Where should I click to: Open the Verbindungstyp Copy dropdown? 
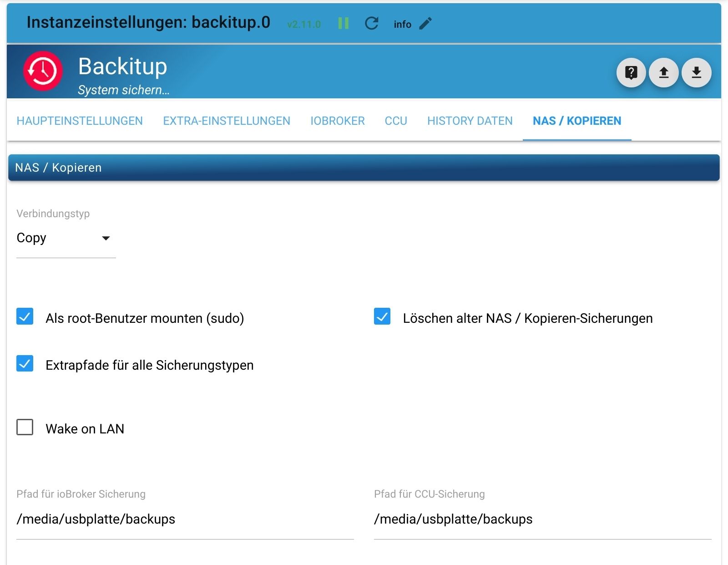pyautogui.click(x=66, y=238)
